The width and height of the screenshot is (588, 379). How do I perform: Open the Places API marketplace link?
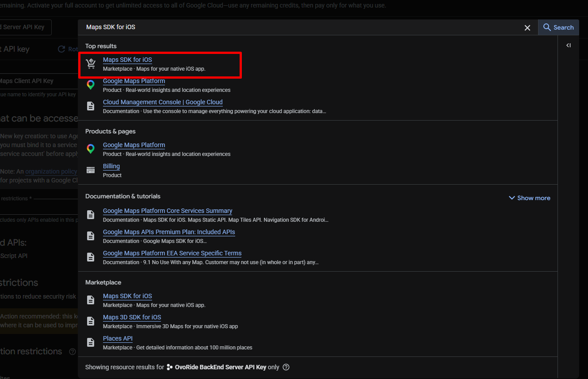click(x=118, y=338)
